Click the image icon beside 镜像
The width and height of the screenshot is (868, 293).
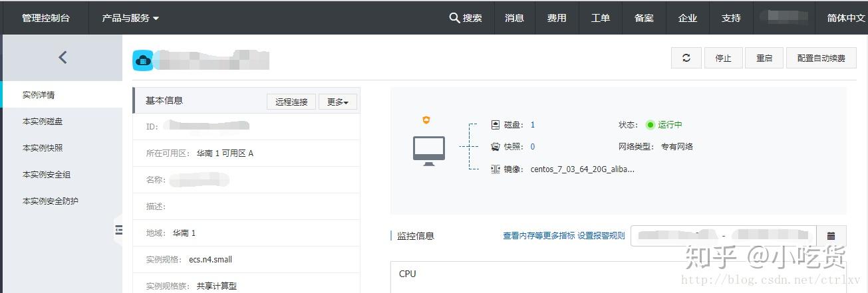click(495, 169)
